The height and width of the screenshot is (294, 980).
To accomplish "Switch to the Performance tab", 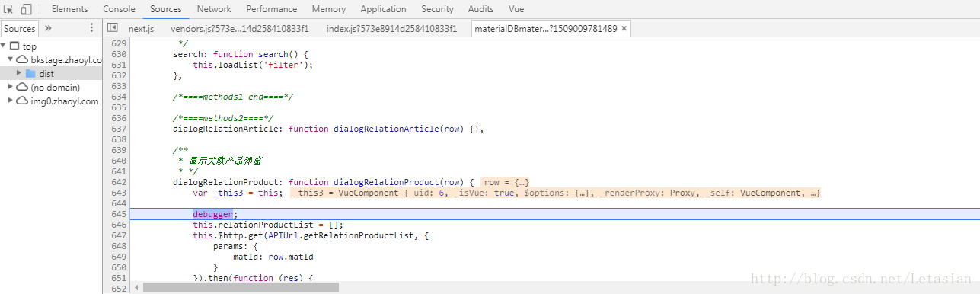I will [x=272, y=9].
